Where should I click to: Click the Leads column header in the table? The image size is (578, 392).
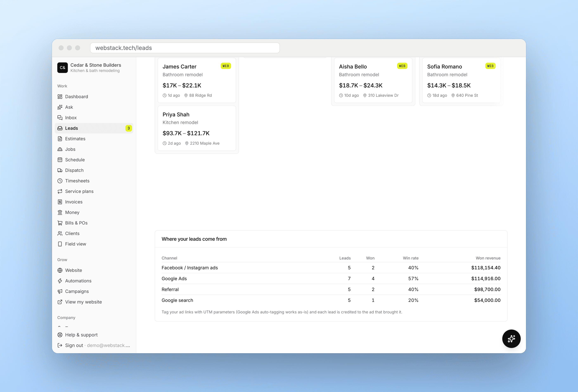[x=345, y=258]
